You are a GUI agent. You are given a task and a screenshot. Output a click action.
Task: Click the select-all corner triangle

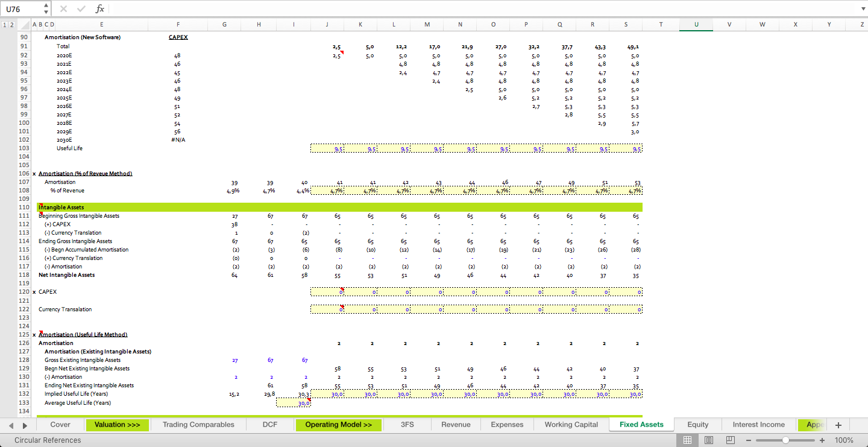click(x=25, y=25)
